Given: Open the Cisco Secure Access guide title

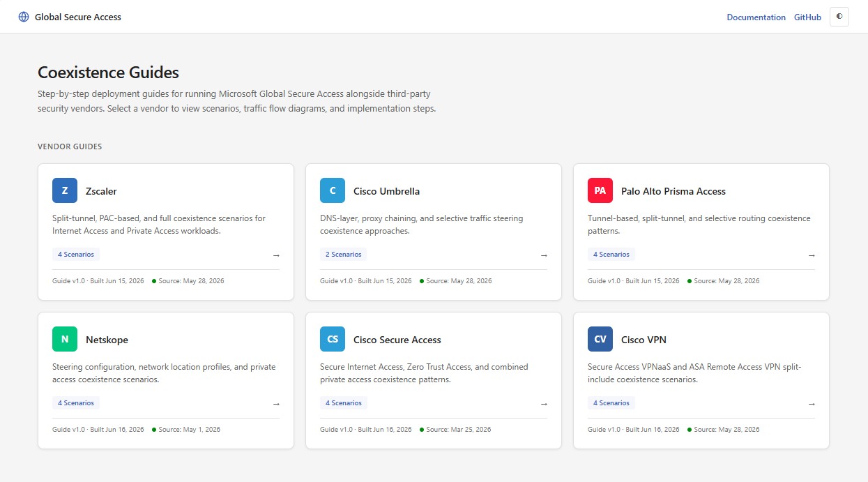Looking at the screenshot, I should tap(397, 340).
